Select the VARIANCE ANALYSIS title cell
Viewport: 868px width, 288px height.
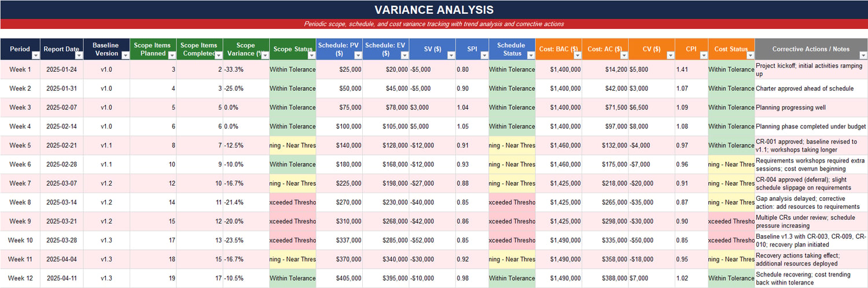[434, 10]
